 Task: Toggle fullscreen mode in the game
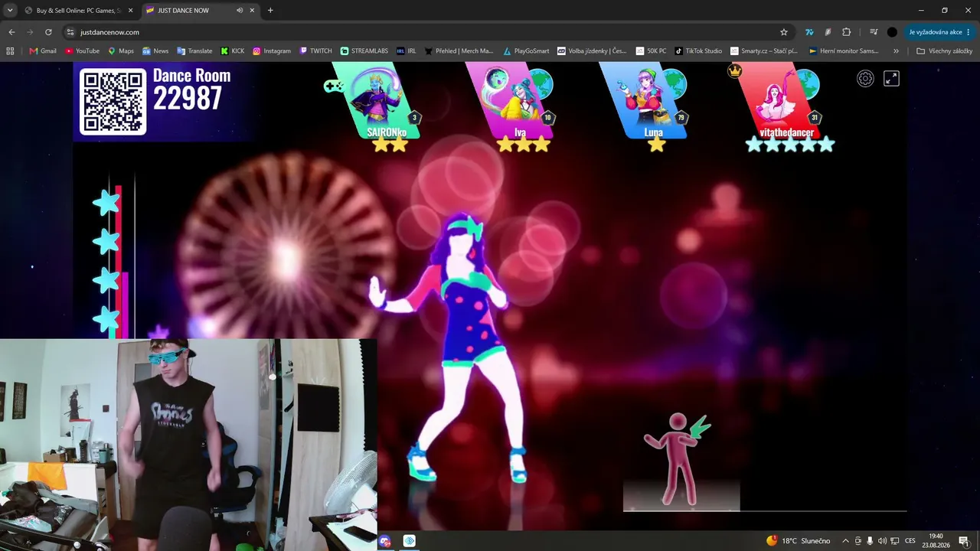(x=891, y=79)
